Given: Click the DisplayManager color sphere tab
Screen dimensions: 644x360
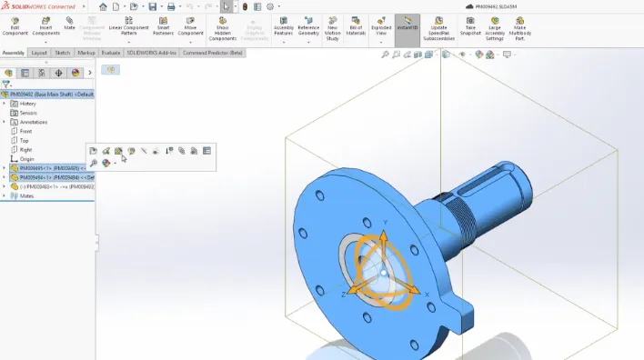Looking at the screenshot, I should [75, 73].
